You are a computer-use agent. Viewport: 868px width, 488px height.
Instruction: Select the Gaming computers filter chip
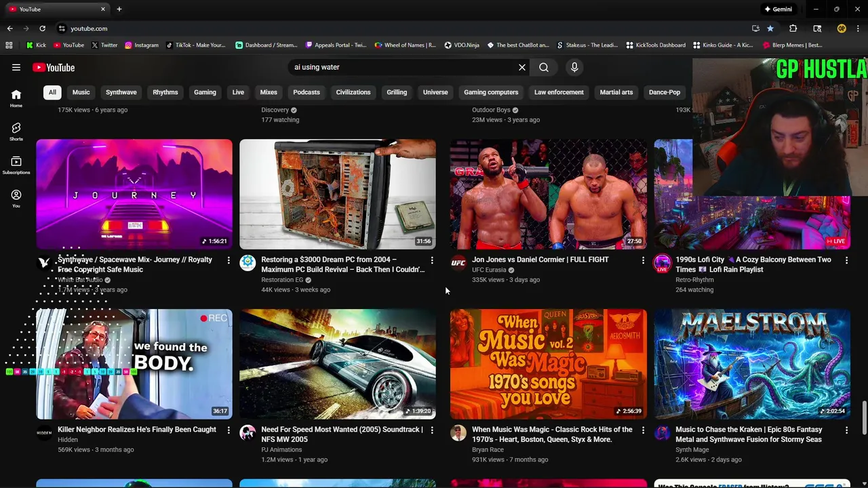[491, 92]
